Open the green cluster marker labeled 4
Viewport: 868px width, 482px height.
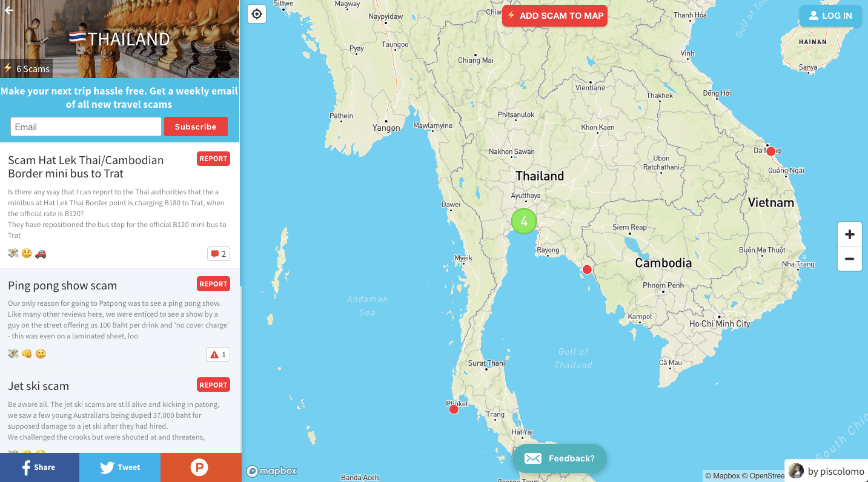[524, 221]
